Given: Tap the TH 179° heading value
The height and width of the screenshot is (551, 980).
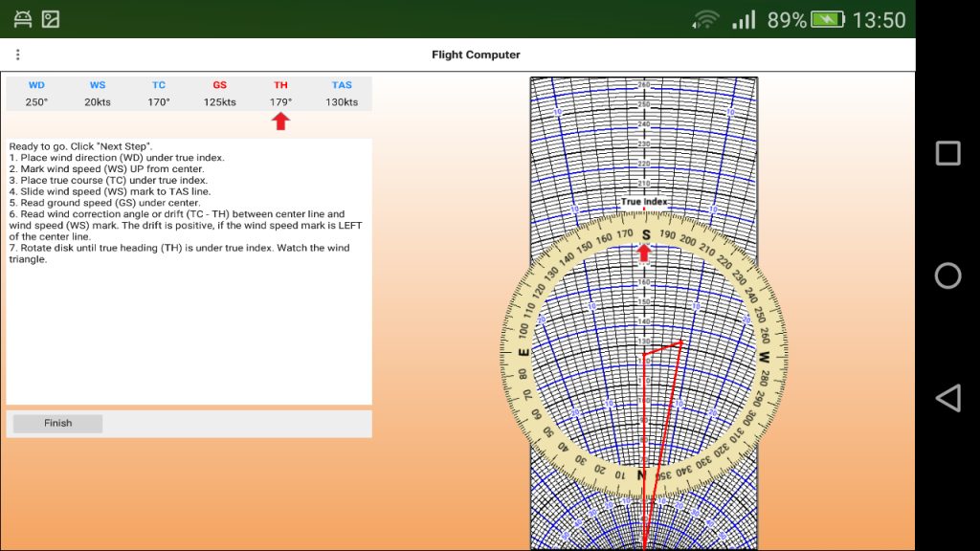Looking at the screenshot, I should pos(280,101).
